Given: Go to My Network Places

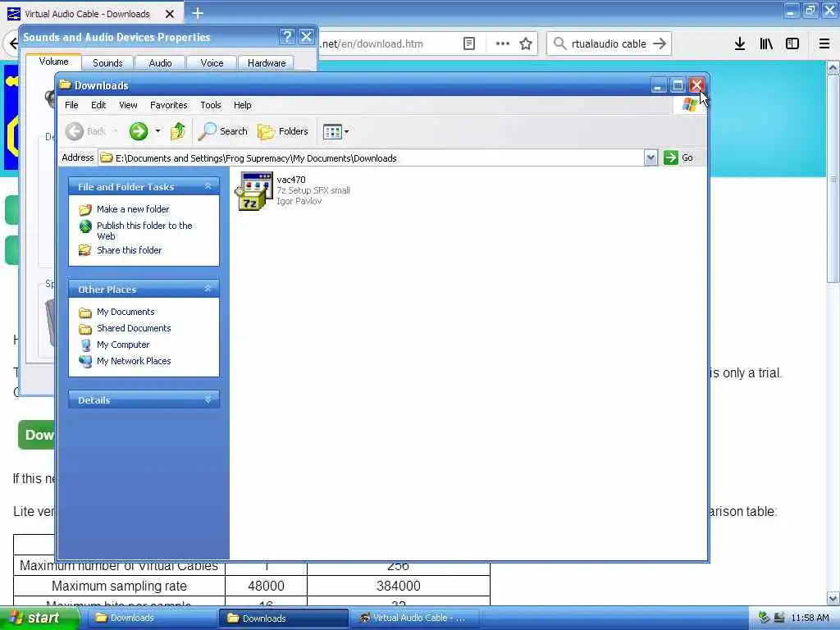Looking at the screenshot, I should coord(134,361).
